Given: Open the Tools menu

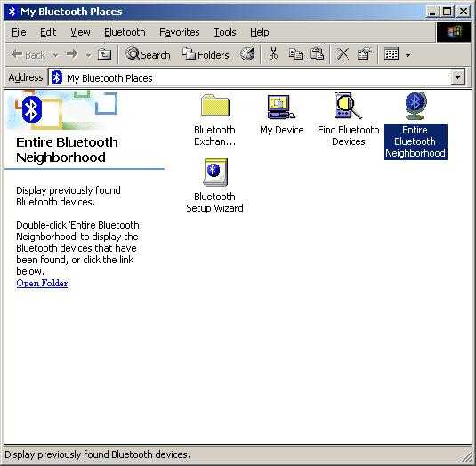Looking at the screenshot, I should click(225, 32).
